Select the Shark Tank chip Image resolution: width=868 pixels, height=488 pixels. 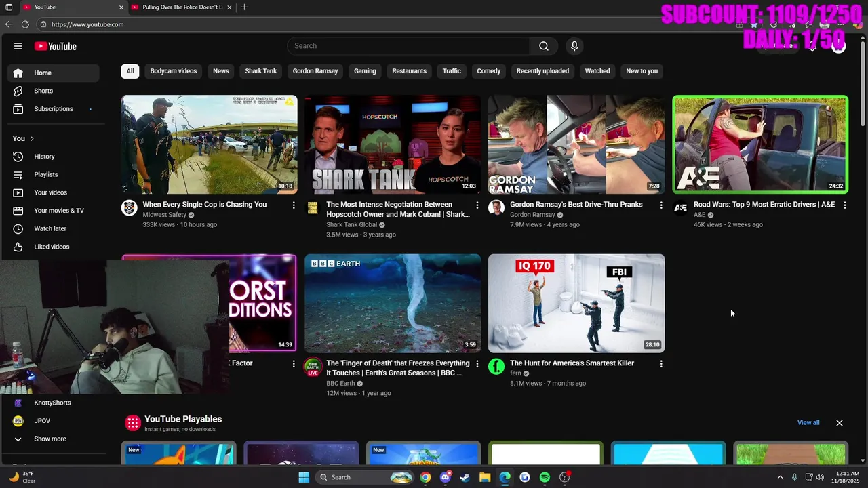pyautogui.click(x=261, y=71)
